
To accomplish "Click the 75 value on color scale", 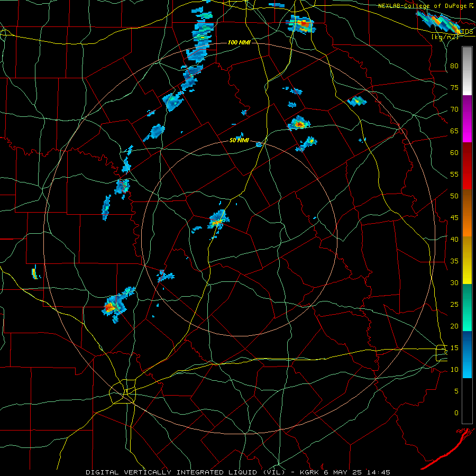I will (454, 87).
